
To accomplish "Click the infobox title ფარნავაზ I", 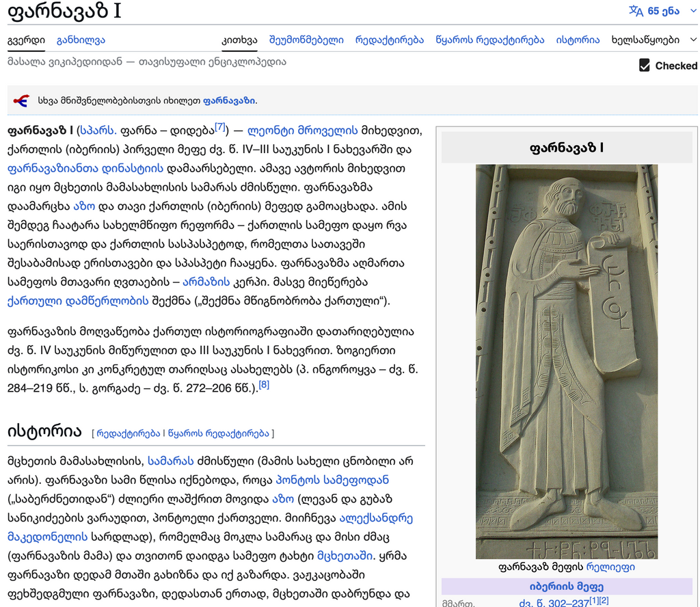I will point(567,148).
